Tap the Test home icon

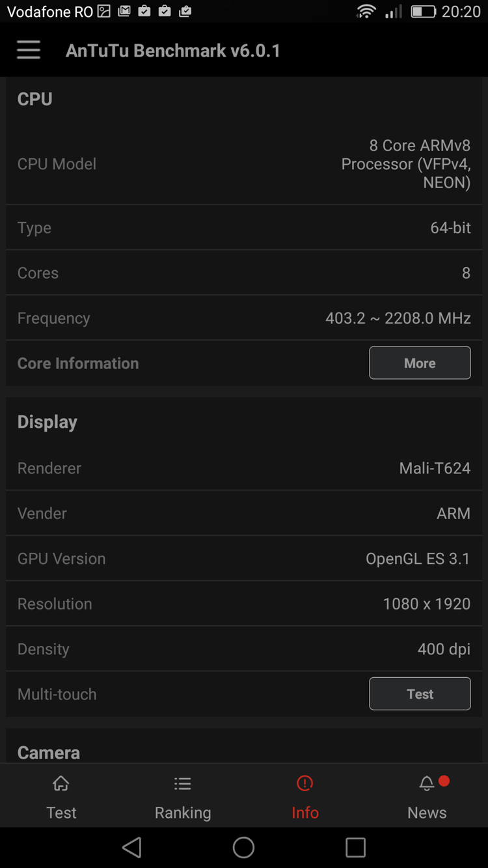61,783
